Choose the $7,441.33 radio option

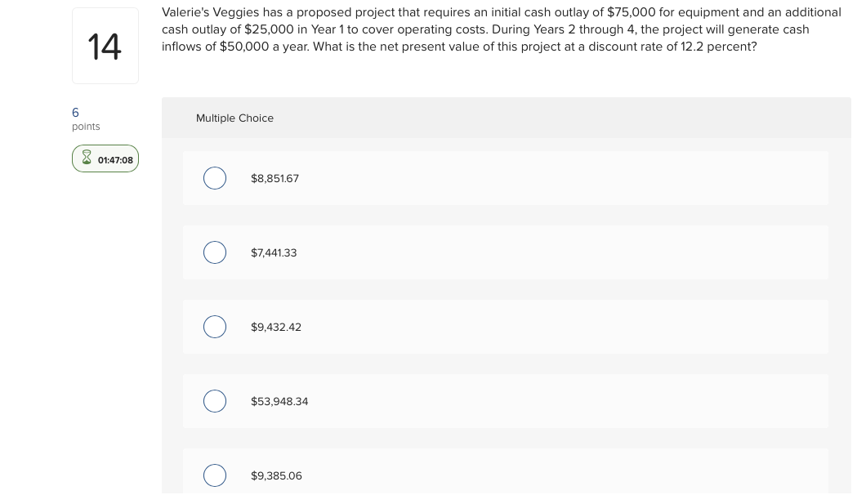tap(215, 252)
